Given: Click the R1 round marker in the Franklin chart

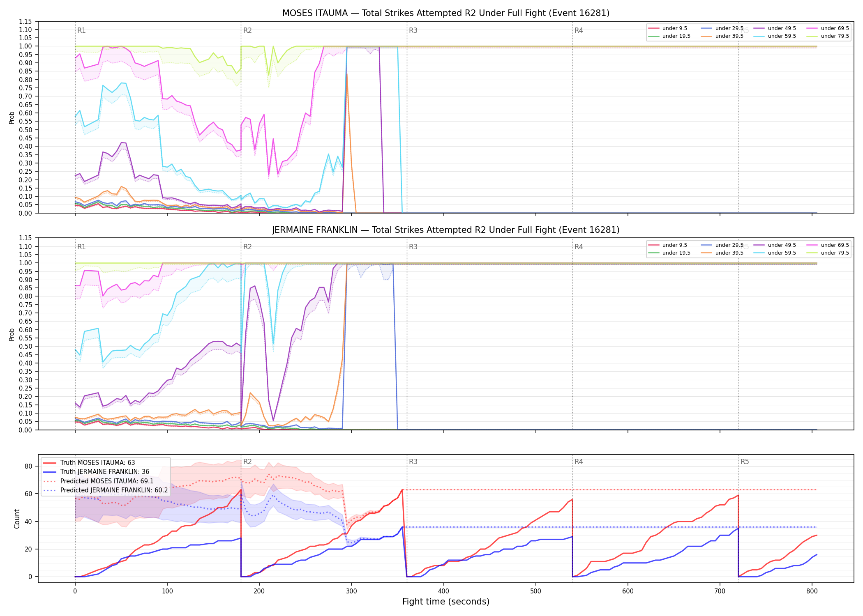Looking at the screenshot, I should pyautogui.click(x=81, y=247).
